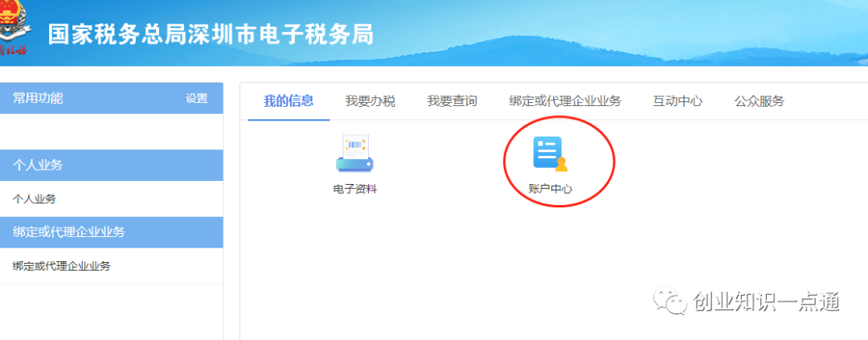Switch to the 我的信息 tab
868x340 pixels.
[289, 101]
